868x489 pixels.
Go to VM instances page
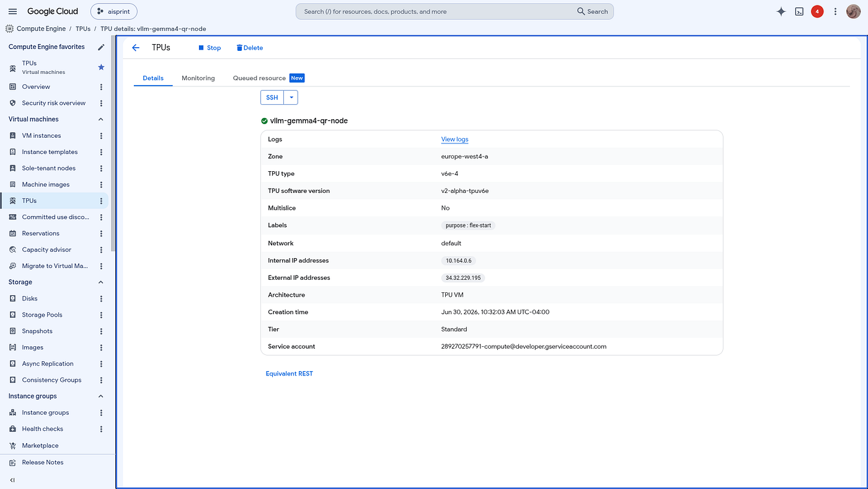click(x=42, y=135)
